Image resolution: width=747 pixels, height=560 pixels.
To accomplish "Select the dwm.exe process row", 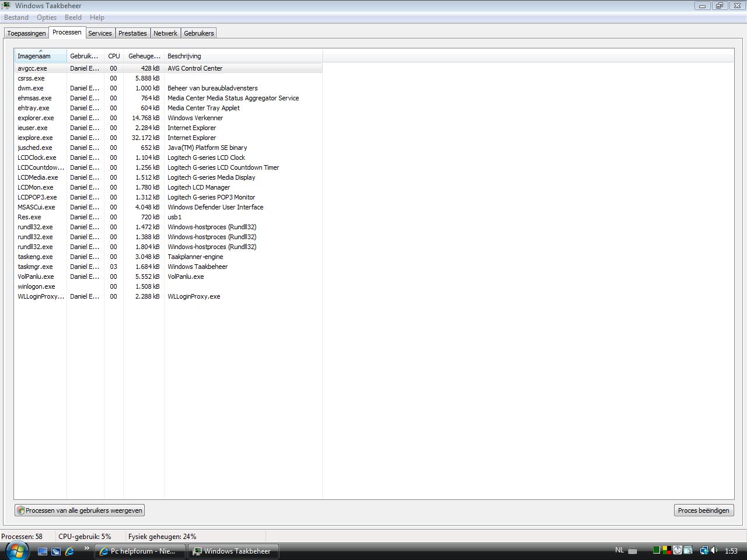I will pos(169,88).
